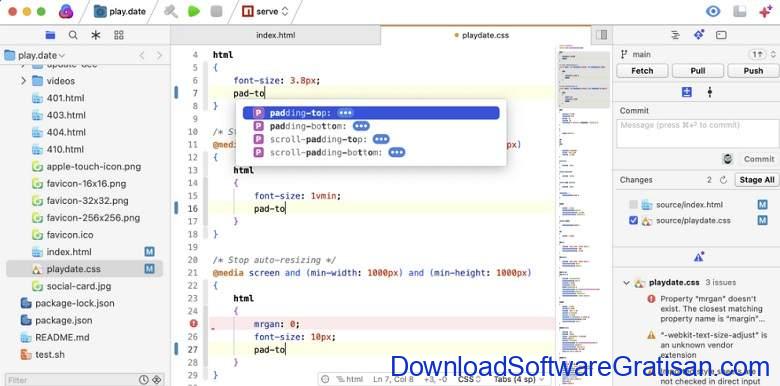The image size is (780, 386).
Task: Open the build hammer tool icon
Action: point(171,11)
